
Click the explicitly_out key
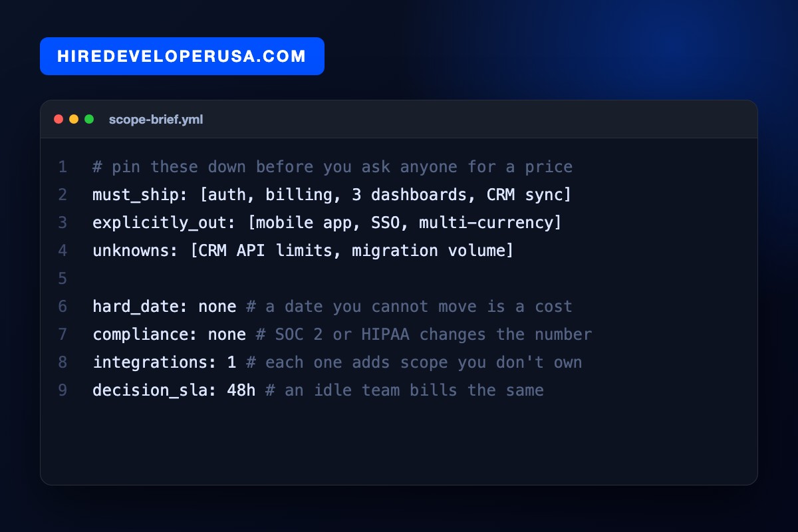(165, 223)
